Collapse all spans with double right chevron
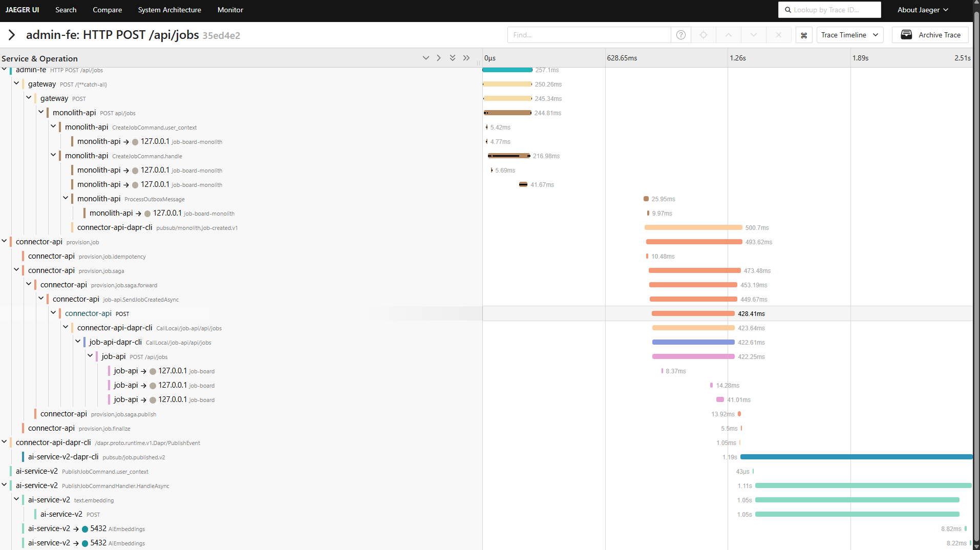The image size is (980, 550). tap(466, 58)
